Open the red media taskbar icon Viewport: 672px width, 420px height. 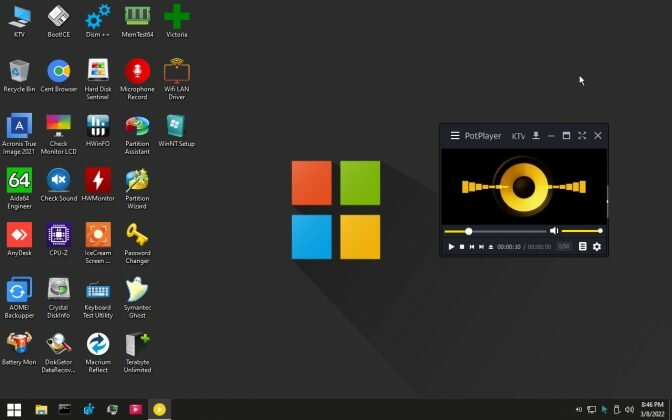136,409
